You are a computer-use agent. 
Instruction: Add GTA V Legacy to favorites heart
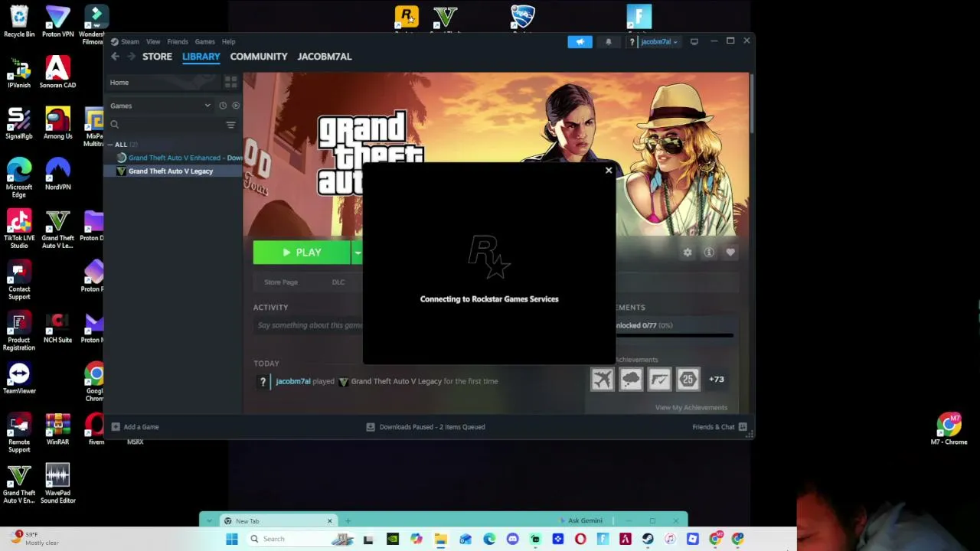pyautogui.click(x=730, y=253)
